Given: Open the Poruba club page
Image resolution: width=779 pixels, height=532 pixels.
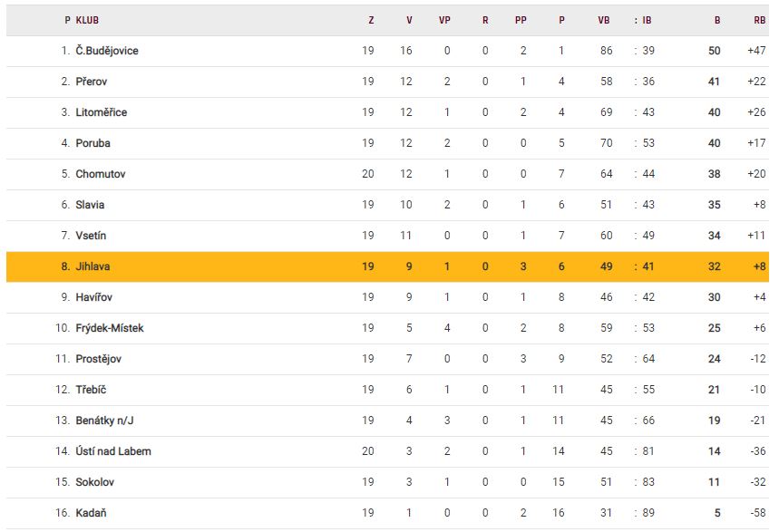Looking at the screenshot, I should click(93, 143).
